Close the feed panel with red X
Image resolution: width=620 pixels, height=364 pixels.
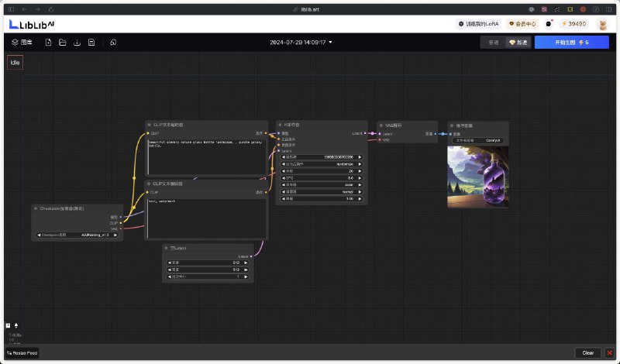[x=609, y=353]
